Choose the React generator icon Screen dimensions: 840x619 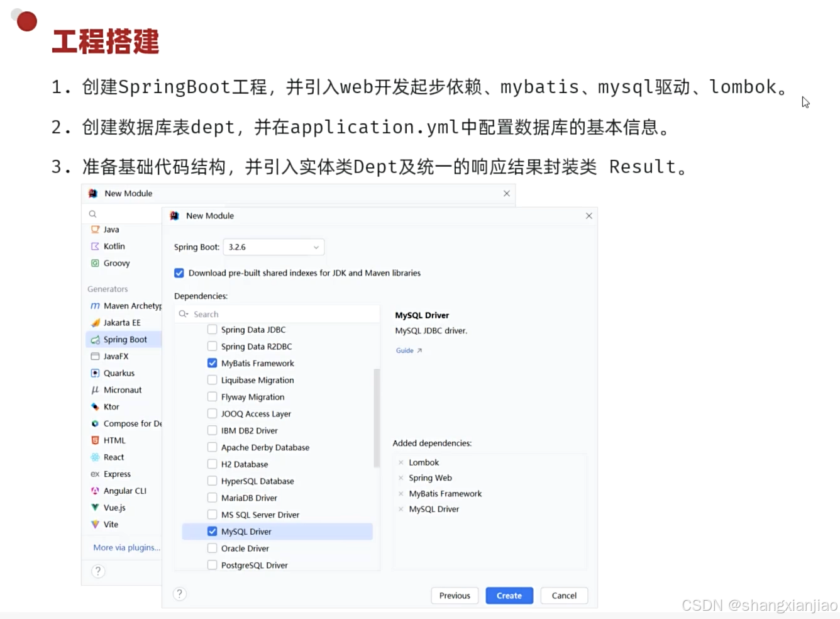coord(95,457)
